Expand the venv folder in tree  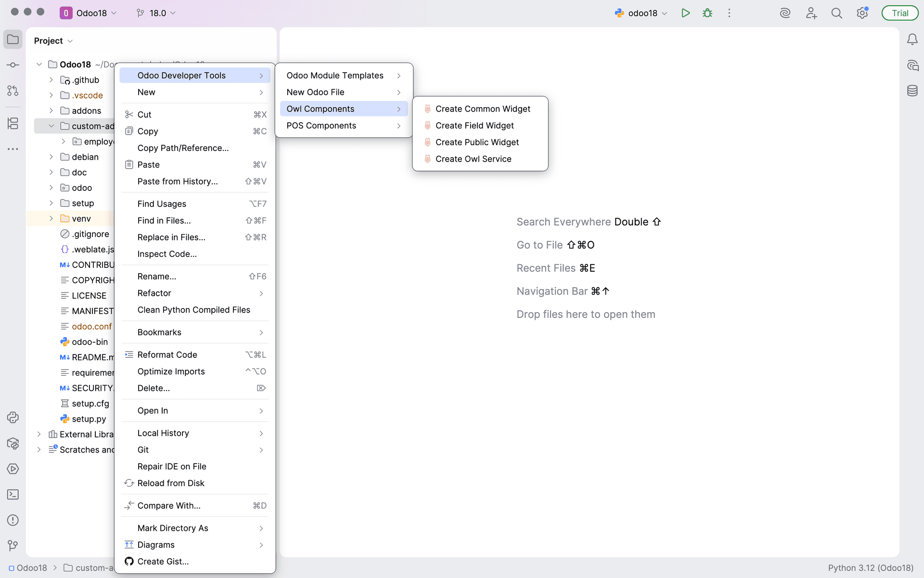[x=51, y=218]
